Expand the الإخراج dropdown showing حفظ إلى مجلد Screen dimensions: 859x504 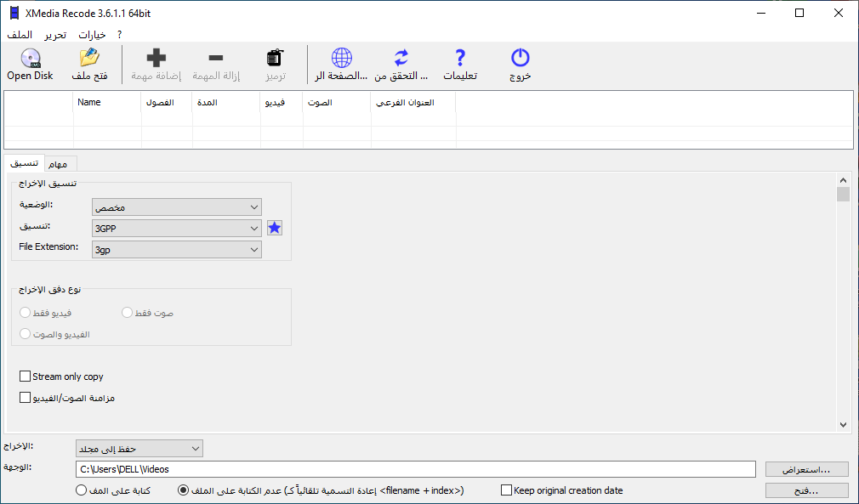tap(139, 449)
